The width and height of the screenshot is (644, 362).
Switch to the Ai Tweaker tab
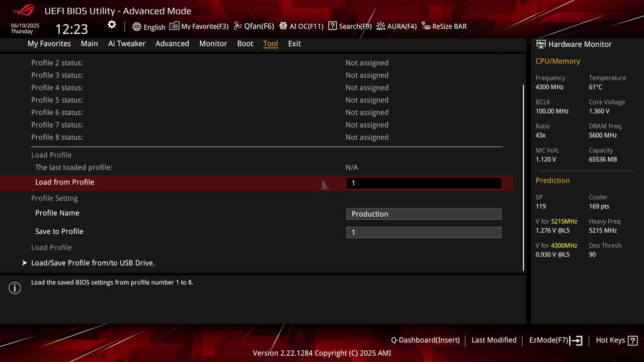pos(127,44)
